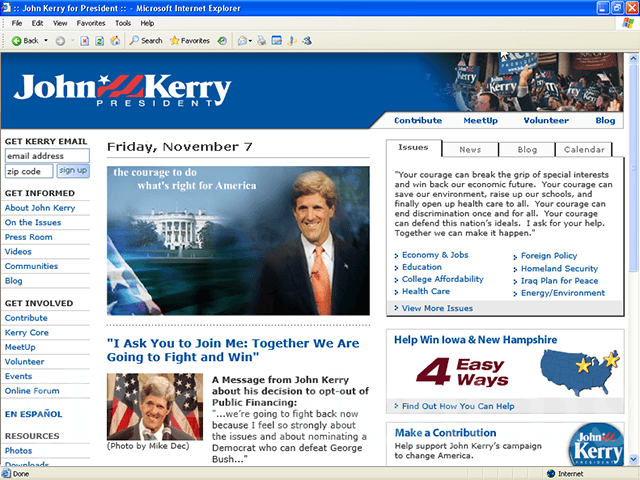
Task: Go Back using the green arrow button
Action: click(x=24, y=41)
